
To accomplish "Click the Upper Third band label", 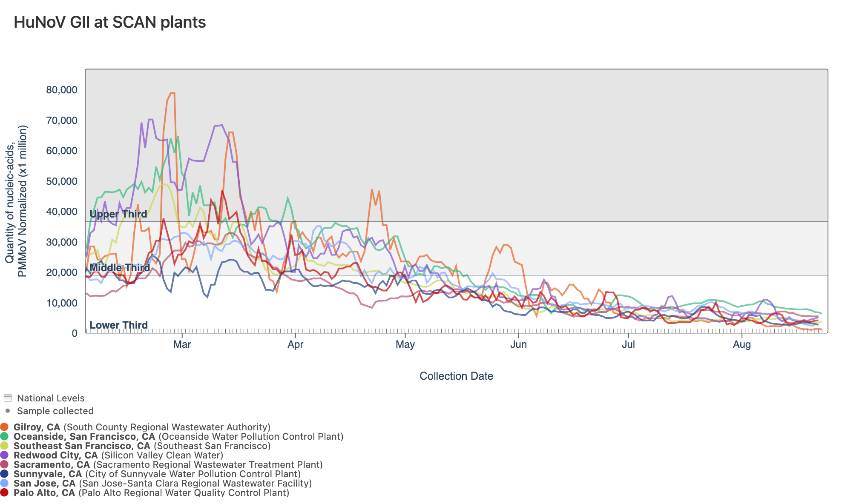I will tap(118, 214).
